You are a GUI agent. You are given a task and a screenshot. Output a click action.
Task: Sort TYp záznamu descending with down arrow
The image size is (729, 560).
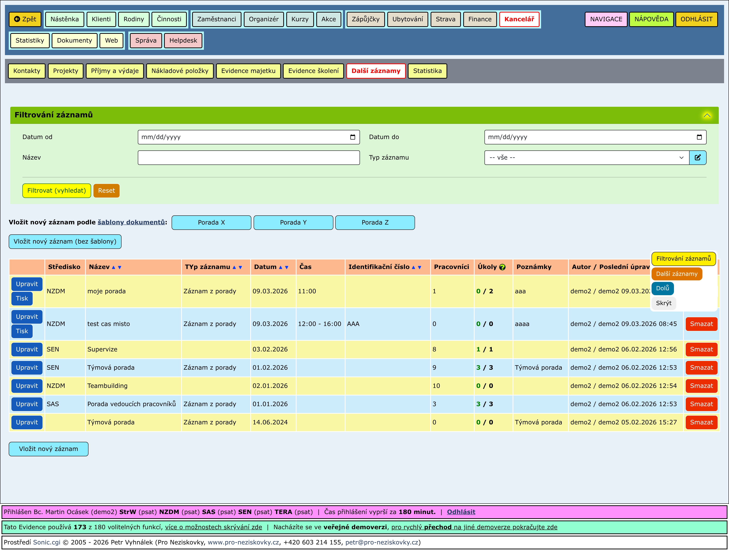pyautogui.click(x=240, y=267)
